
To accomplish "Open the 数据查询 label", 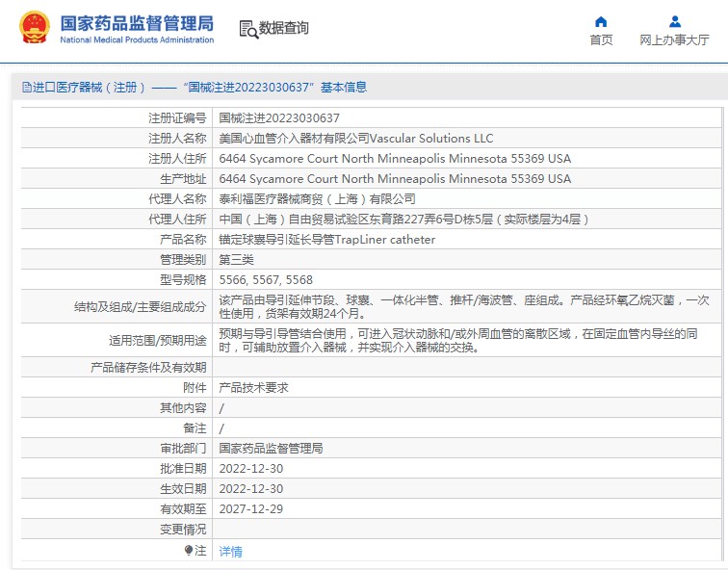I will (283, 28).
